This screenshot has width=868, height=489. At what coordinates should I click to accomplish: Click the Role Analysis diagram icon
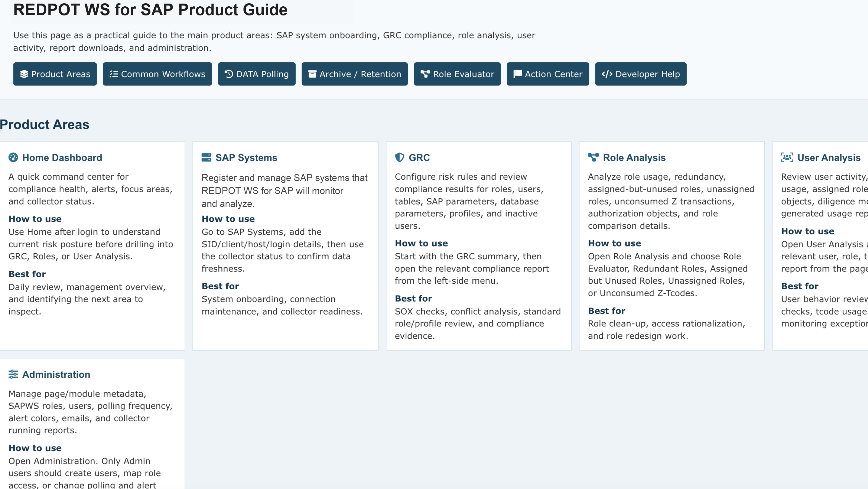(x=593, y=157)
